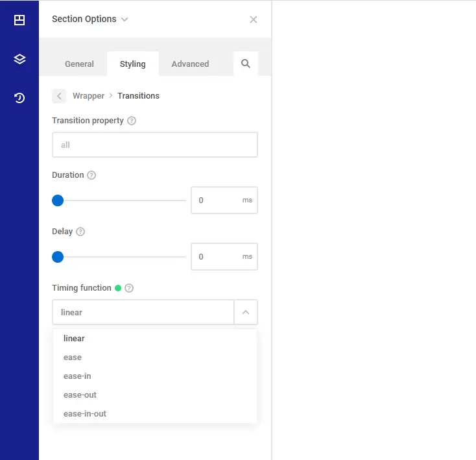Click the green modified indicator dot
The image size is (476, 460).
click(x=118, y=288)
